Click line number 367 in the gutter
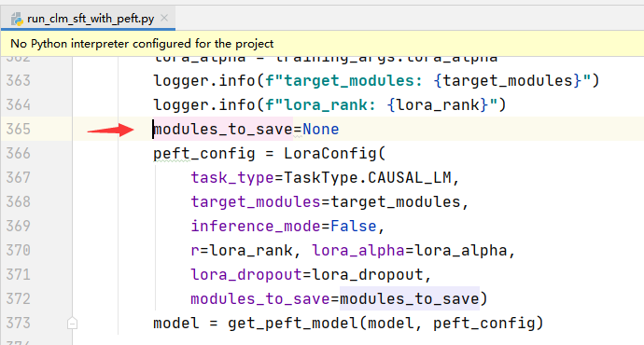Viewport: 644px width, 345px height. point(19,177)
